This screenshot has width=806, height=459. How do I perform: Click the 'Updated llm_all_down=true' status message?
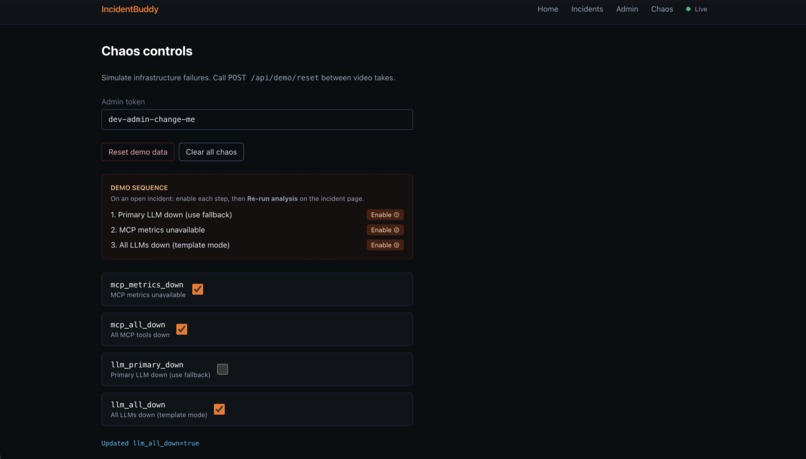[x=150, y=443]
